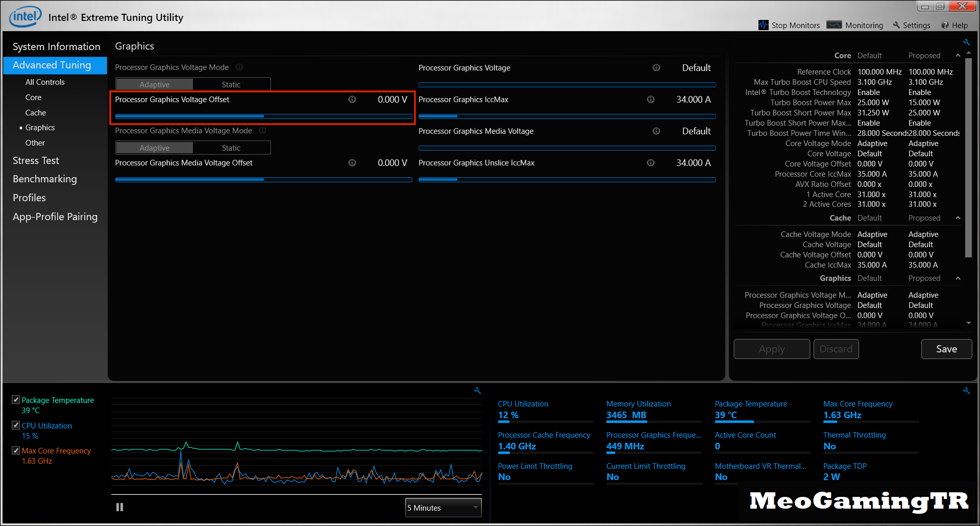Open Benchmarking section
Viewport: 980px width, 526px height.
[x=45, y=179]
